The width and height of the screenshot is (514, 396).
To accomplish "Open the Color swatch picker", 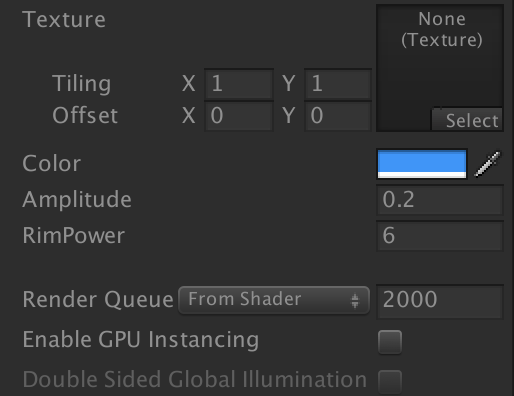I will click(422, 164).
